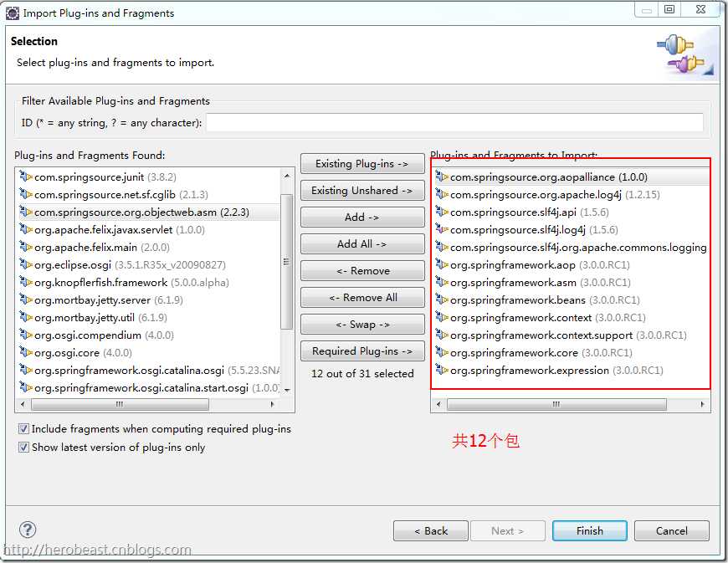Viewport: 728px width, 563px height.
Task: Click the Add All -> button
Action: pyautogui.click(x=362, y=244)
